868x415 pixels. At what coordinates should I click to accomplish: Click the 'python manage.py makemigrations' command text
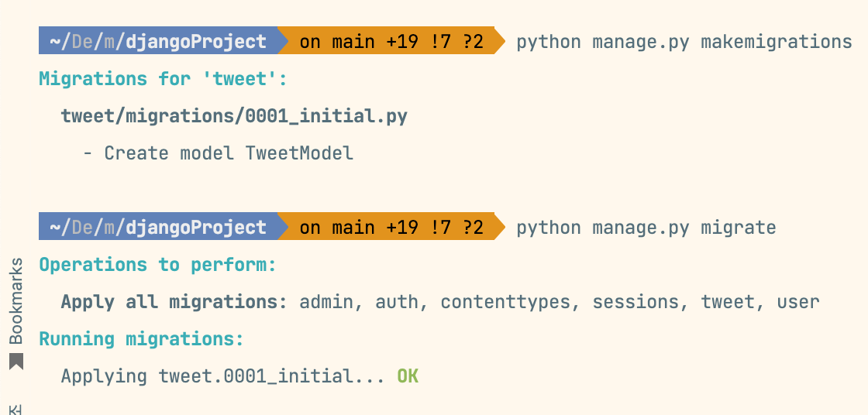pos(684,42)
